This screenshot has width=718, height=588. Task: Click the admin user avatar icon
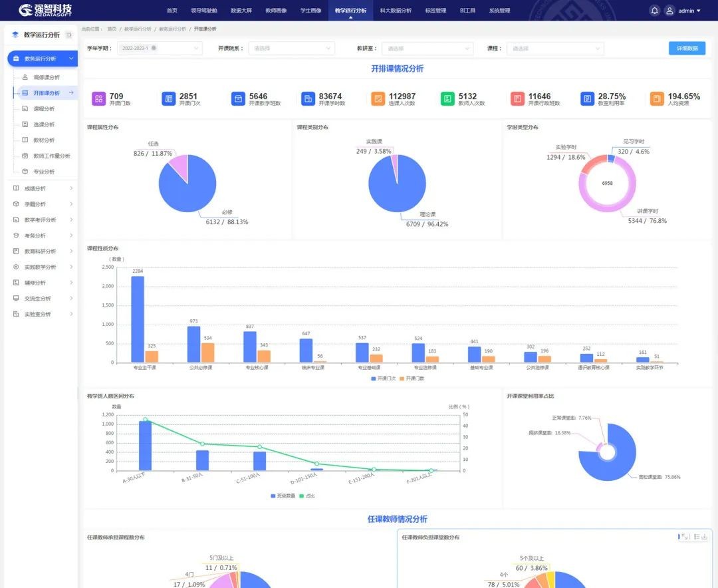[x=669, y=11]
